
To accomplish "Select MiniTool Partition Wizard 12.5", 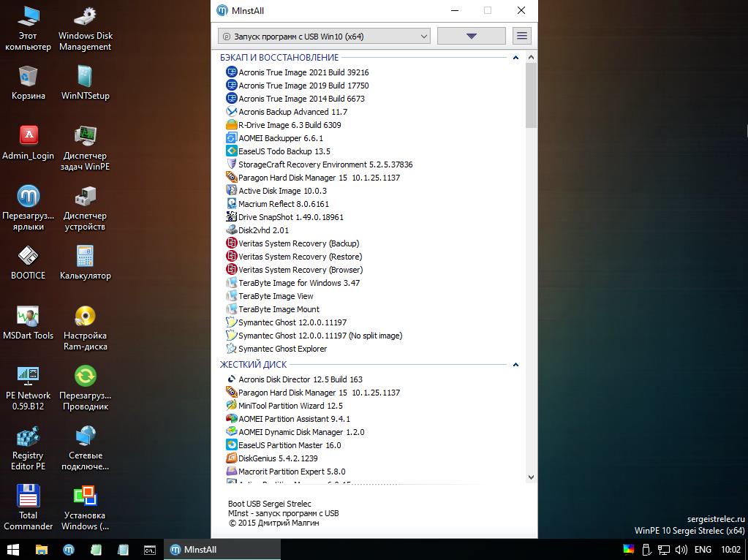I will coord(290,406).
